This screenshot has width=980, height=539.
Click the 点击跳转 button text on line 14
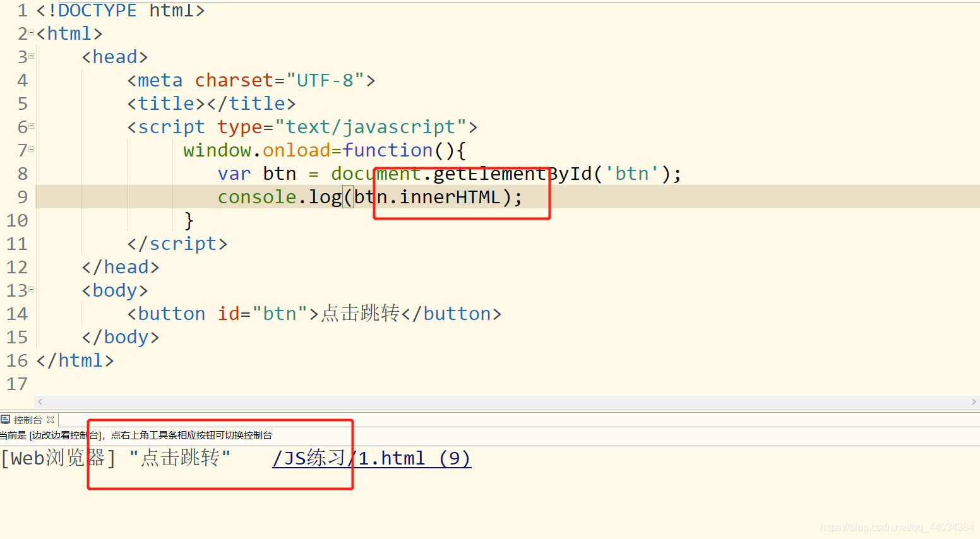[358, 314]
